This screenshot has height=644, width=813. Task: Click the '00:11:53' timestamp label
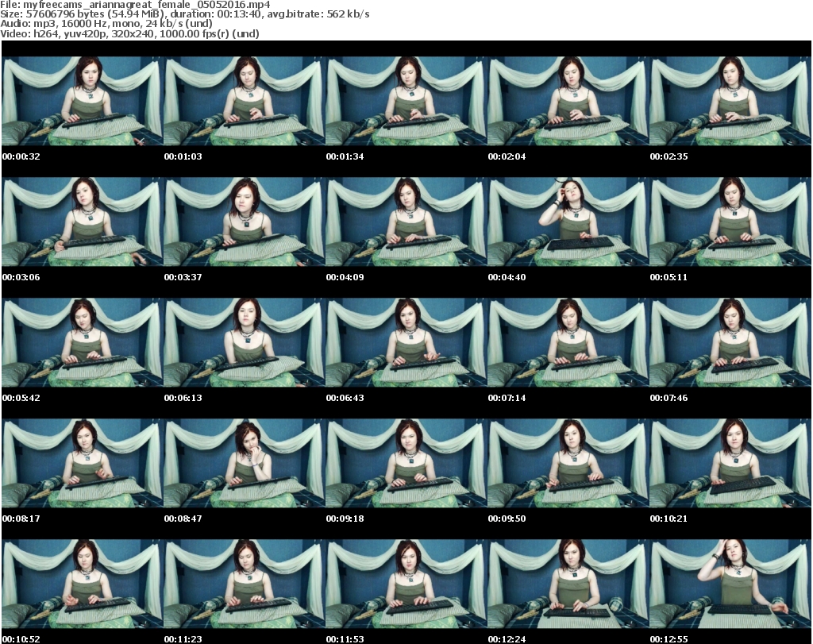(345, 639)
